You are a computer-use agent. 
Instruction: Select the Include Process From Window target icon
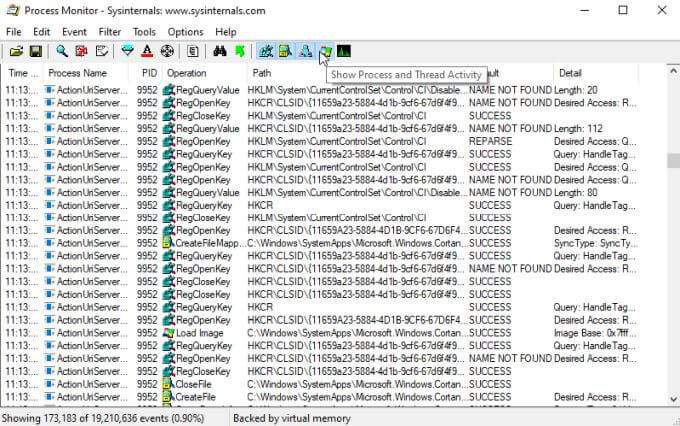pos(167,52)
